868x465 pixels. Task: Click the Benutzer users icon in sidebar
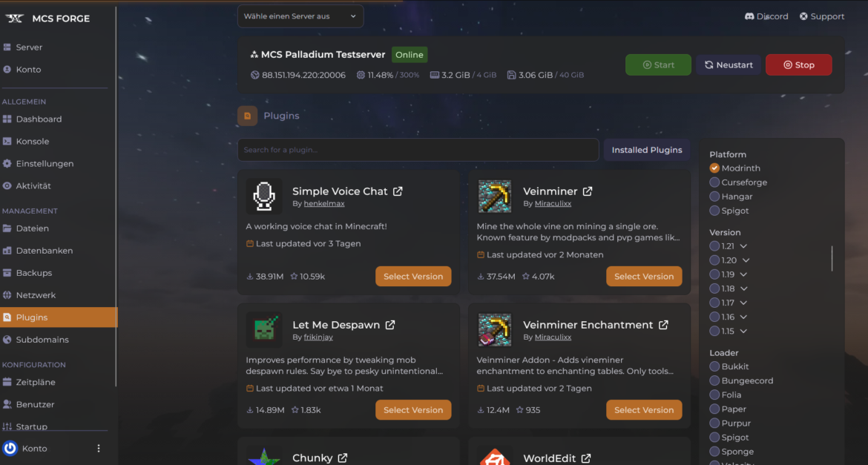click(x=7, y=404)
